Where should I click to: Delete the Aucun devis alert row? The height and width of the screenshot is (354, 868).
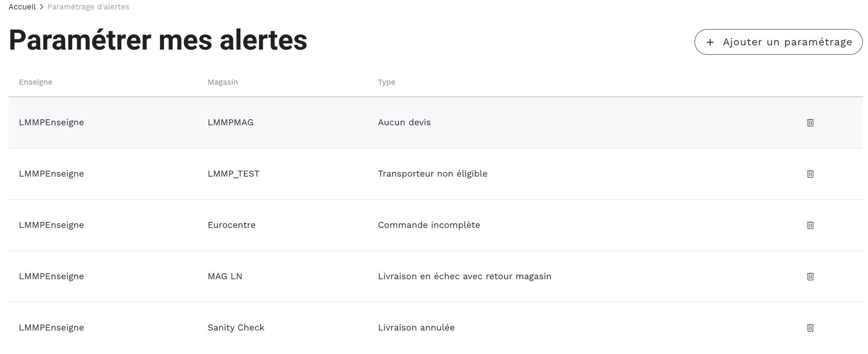click(810, 123)
